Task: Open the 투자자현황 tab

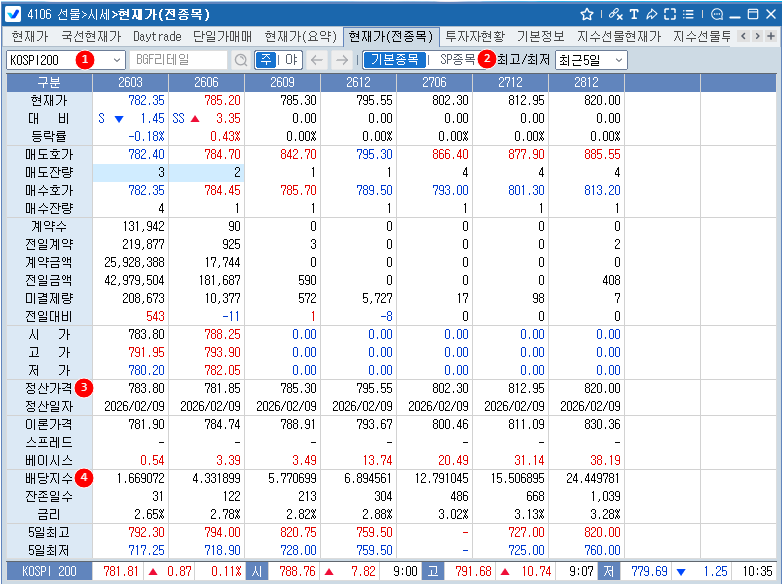Action: click(476, 36)
